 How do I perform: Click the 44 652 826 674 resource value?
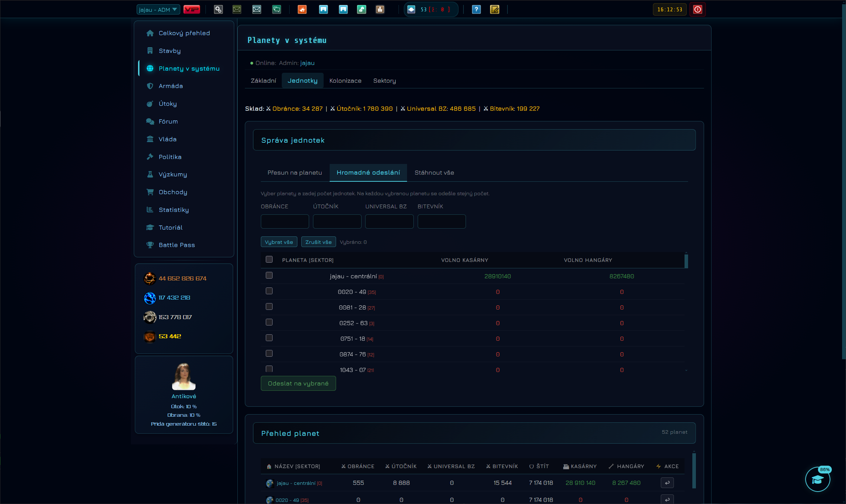click(182, 279)
